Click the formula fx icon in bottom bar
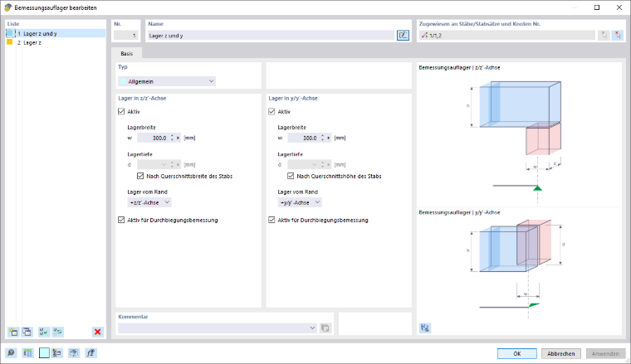The width and height of the screenshot is (631, 364). pyautogui.click(x=91, y=353)
